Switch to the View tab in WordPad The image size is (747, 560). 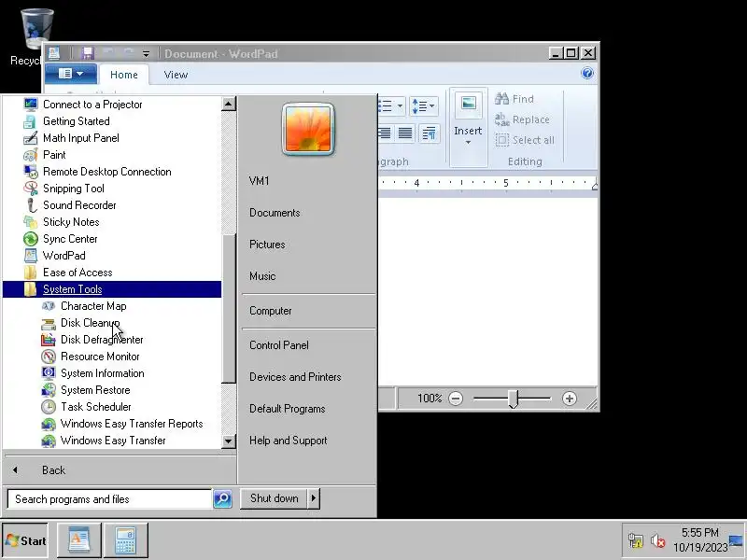pyautogui.click(x=176, y=75)
